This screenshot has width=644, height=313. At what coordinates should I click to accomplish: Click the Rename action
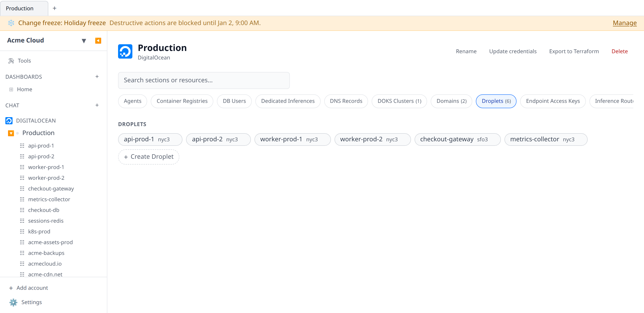pos(466,51)
